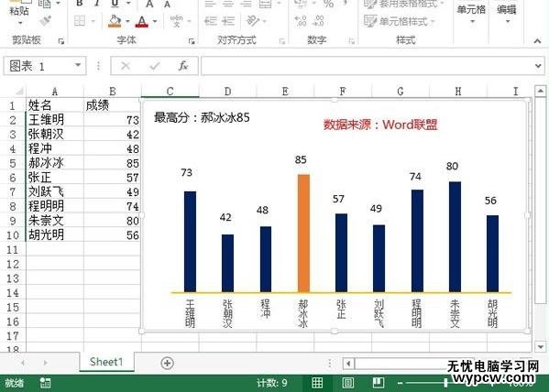This screenshot has height=392, width=549.
Task: Add a new sheet with plus icon
Action: pyautogui.click(x=167, y=363)
